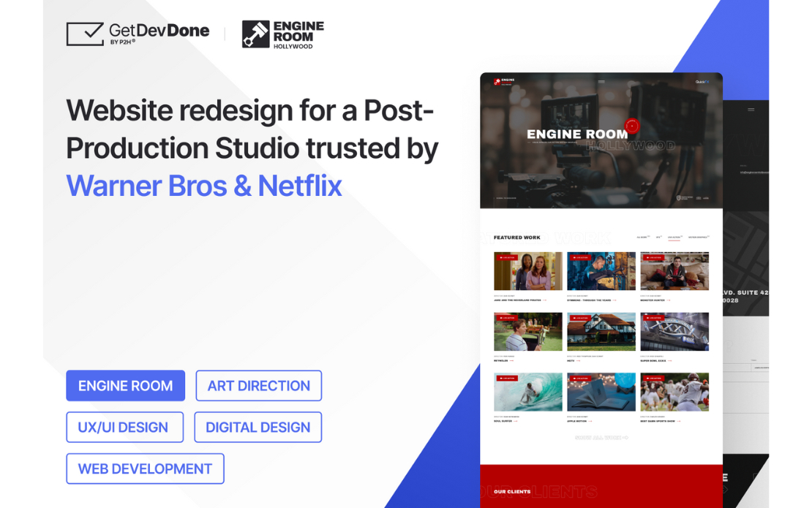This screenshot has width=812, height=508.
Task: Click the Warner Bros & Netflix blue text
Action: click(x=204, y=186)
